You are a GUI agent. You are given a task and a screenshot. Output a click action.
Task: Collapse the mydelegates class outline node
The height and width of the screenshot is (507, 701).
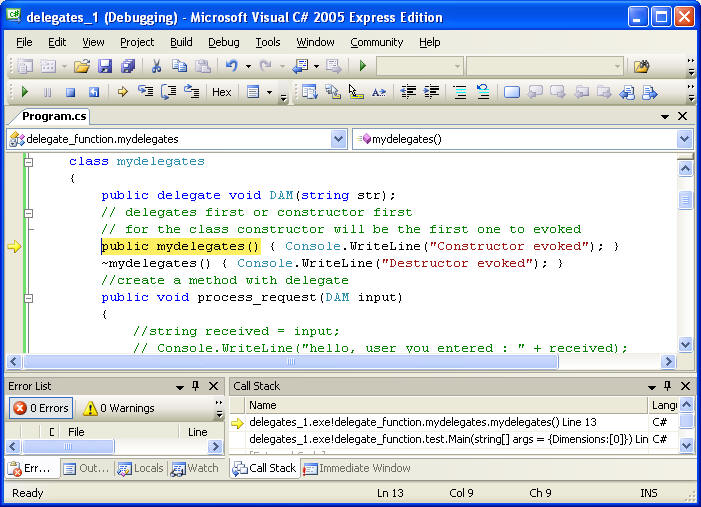click(29, 161)
